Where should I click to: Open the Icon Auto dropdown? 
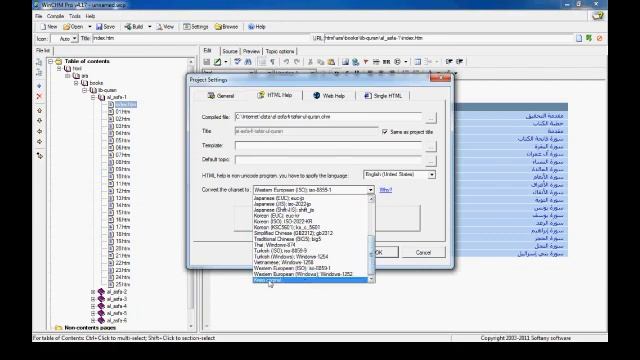[x=74, y=38]
